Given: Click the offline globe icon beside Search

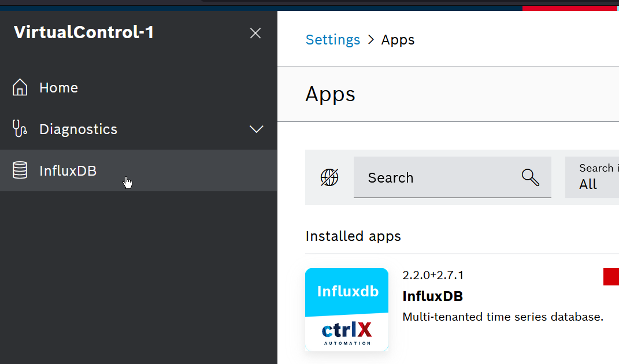Looking at the screenshot, I should (329, 177).
